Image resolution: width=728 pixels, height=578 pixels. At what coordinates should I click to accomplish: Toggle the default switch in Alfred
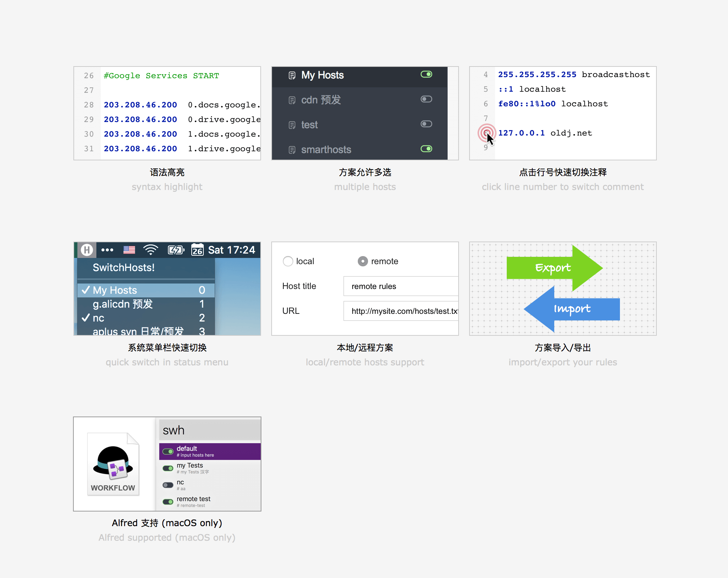point(168,452)
